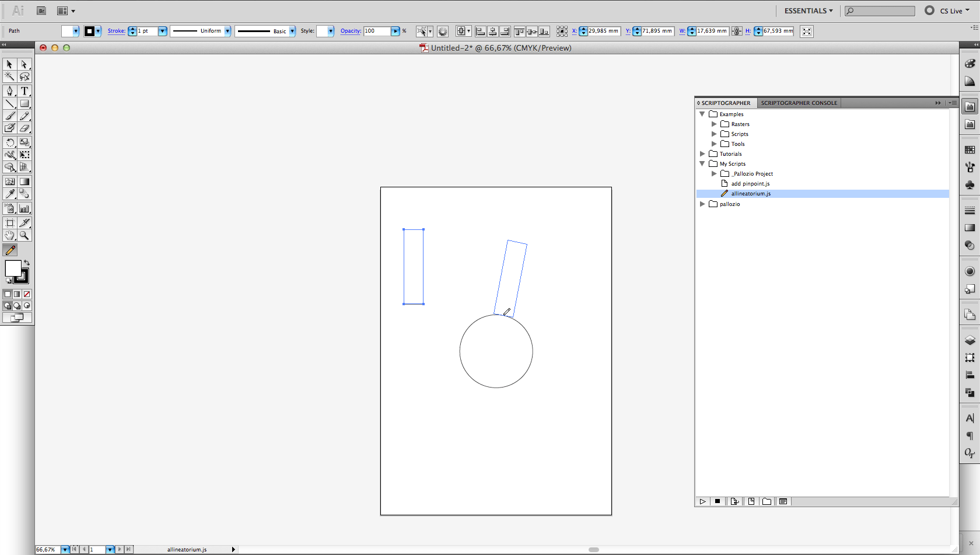
Task: Switch to the SCRIPTOGRAPHER CONSOLE tab
Action: click(x=799, y=103)
